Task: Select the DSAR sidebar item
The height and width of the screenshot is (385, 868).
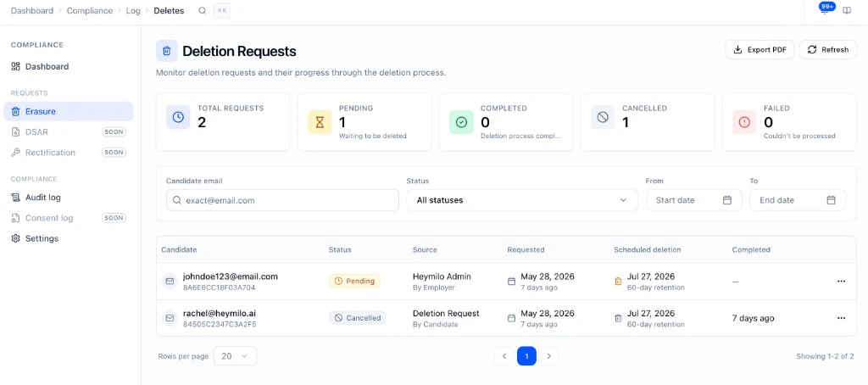Action: 68,131
